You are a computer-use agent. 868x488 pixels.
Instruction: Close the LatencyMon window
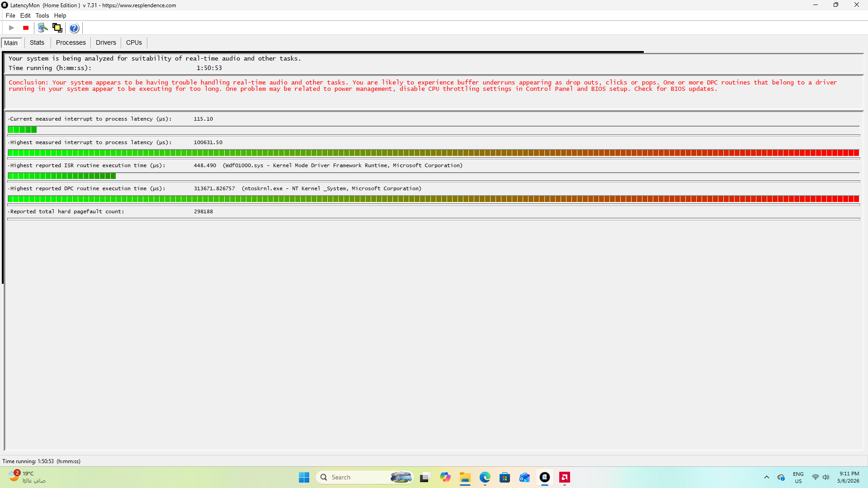[857, 5]
